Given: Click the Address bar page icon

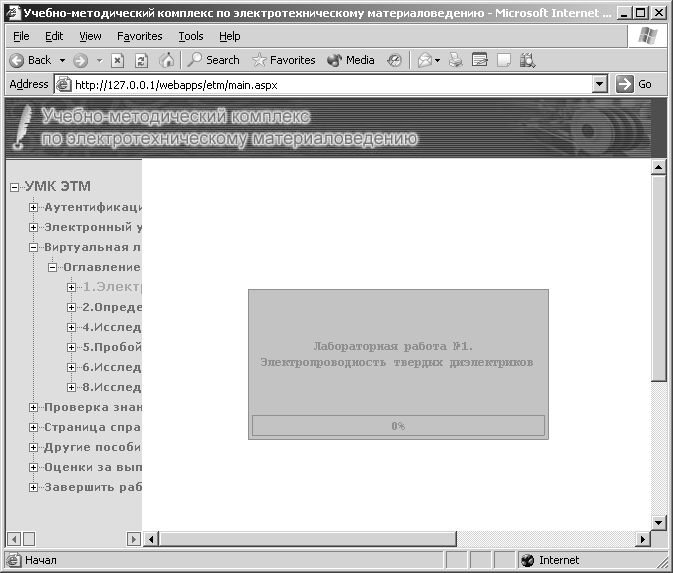Looking at the screenshot, I should [x=64, y=84].
